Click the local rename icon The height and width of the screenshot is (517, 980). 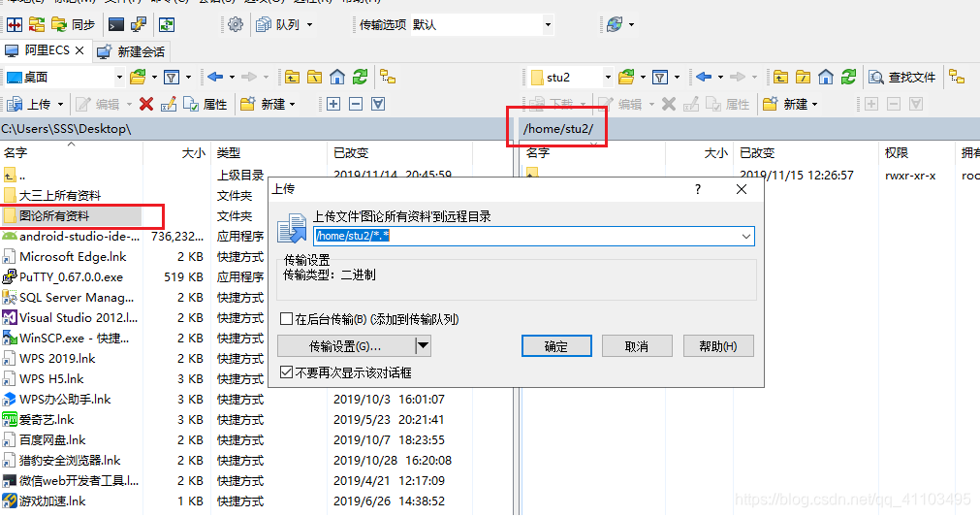(x=169, y=105)
